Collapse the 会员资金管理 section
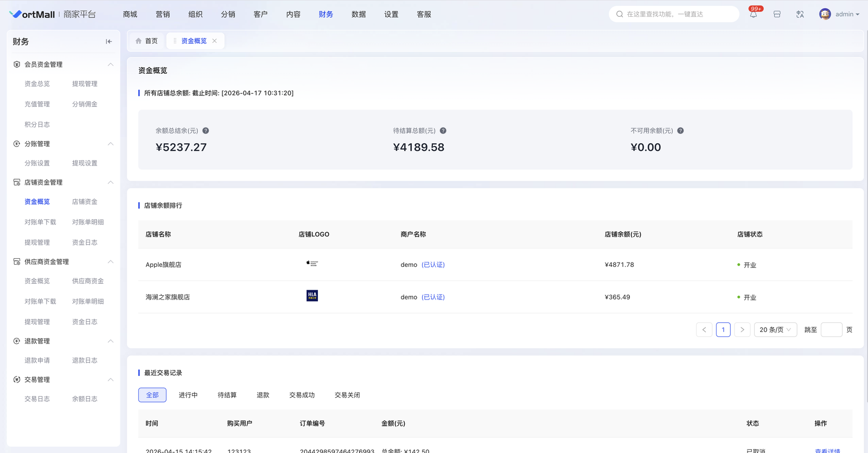 tap(111, 65)
